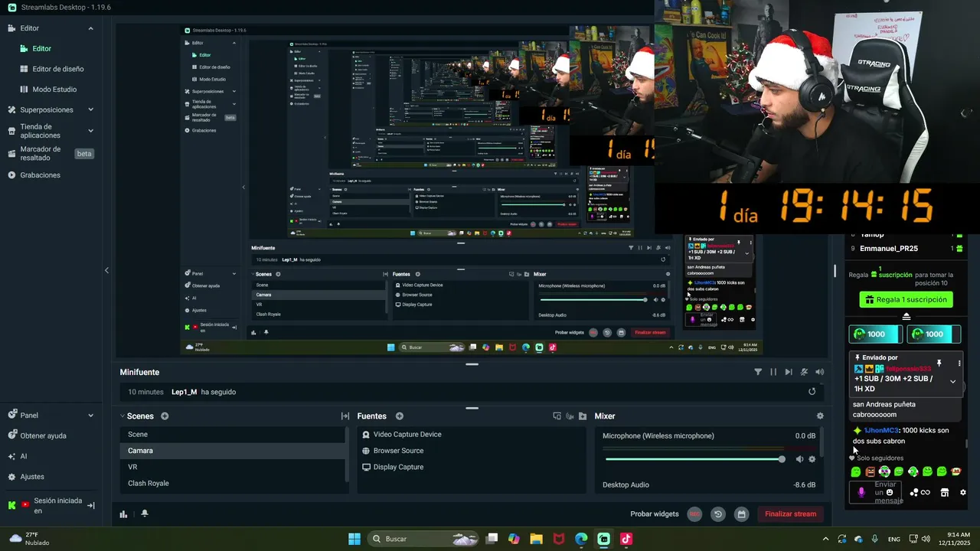980x551 pixels.
Task: Add a new source in Fuentes
Action: (399, 416)
